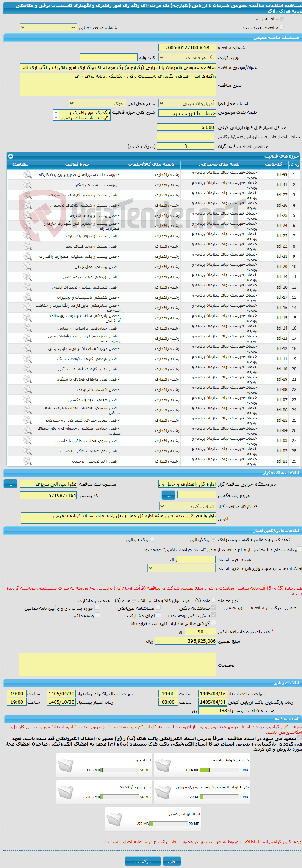Open the نوع برگزاری dropdown
This screenshot has width=302, height=868.
187,58
